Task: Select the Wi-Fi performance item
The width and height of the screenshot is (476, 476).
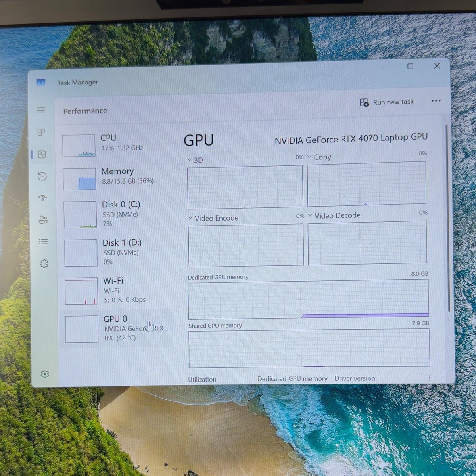Action: click(119, 290)
